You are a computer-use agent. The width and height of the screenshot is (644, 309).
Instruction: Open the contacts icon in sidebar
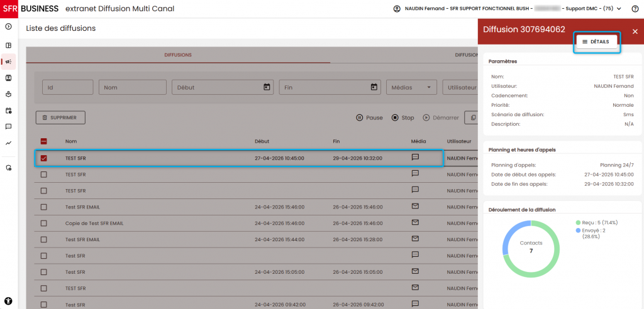pyautogui.click(x=8, y=78)
